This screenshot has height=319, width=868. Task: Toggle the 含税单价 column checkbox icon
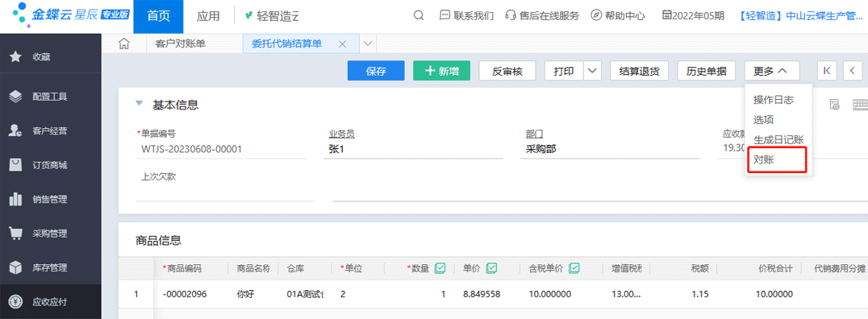(574, 268)
